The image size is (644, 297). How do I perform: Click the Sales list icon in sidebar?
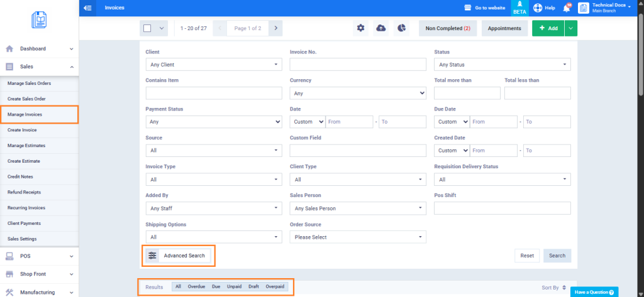tap(9, 67)
